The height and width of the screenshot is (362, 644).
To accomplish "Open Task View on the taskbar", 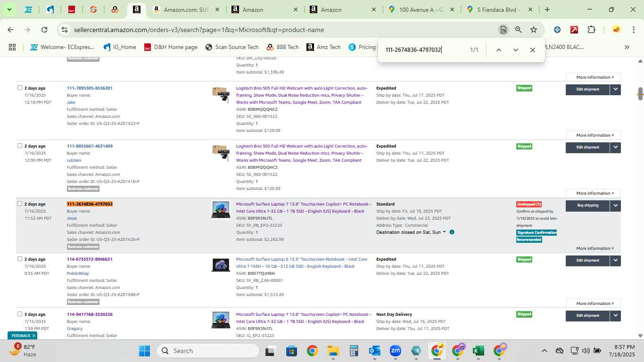I will [270, 351].
